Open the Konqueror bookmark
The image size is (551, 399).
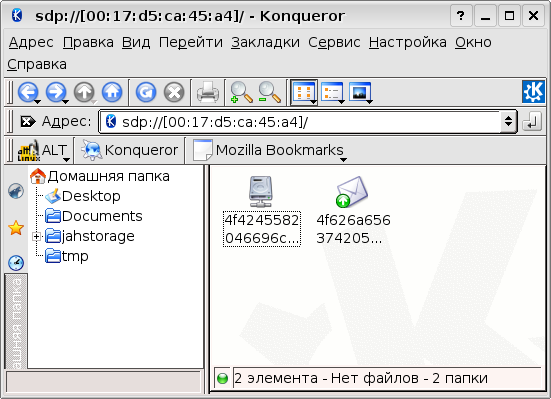(x=129, y=150)
